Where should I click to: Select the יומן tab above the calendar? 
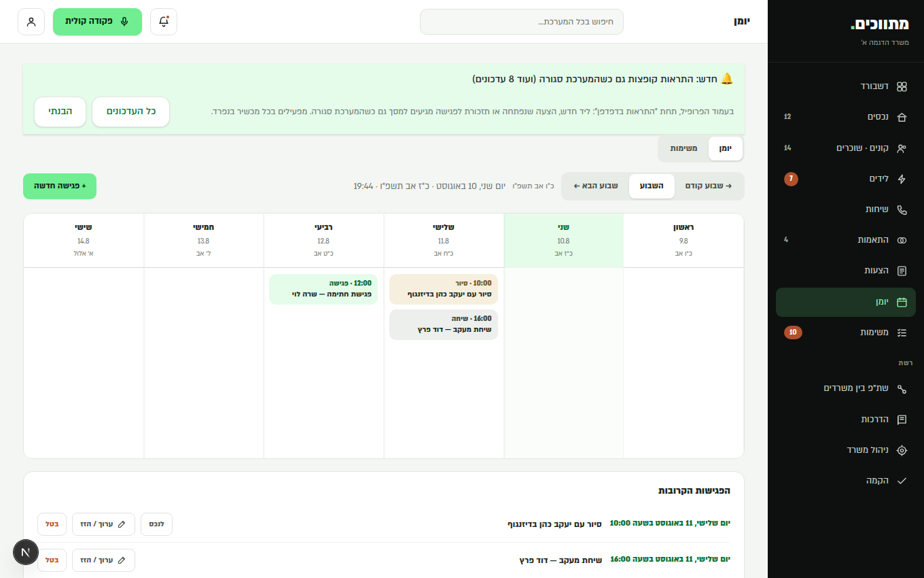coord(726,148)
